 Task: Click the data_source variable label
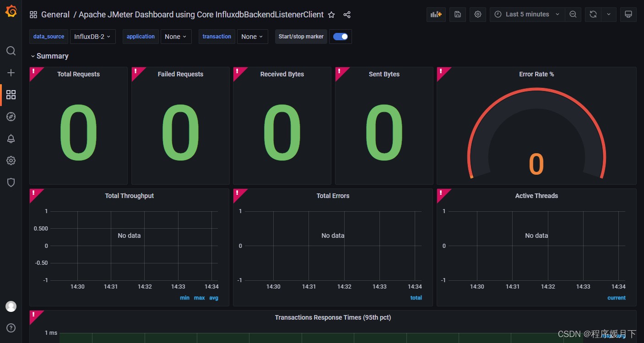pos(49,37)
